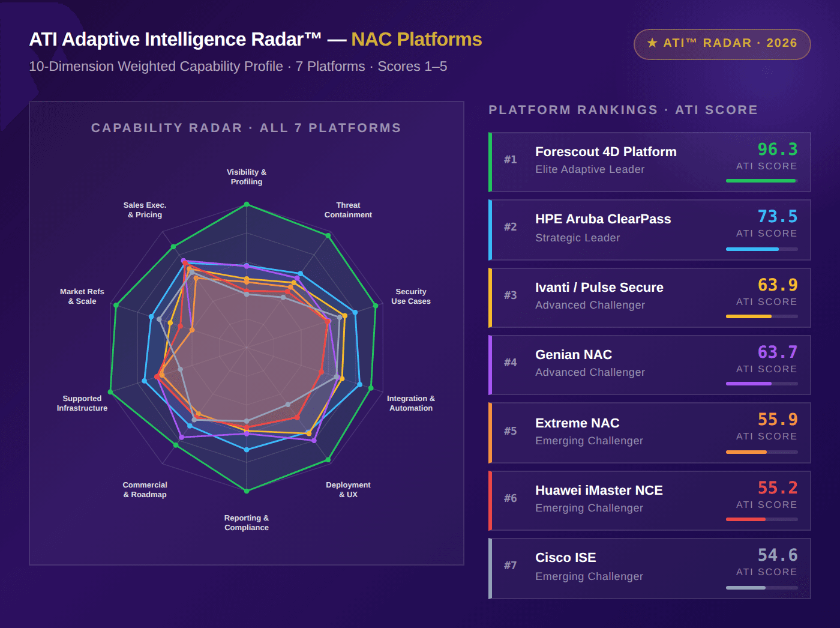Screen dimensions: 840x628
Task: Click the Threat Containment axis label
Action: [348, 210]
